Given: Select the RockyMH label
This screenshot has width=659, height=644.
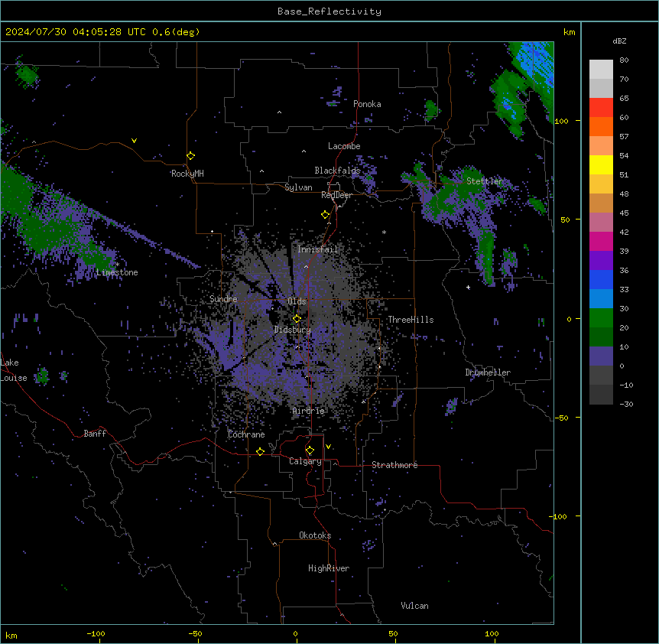Looking at the screenshot, I should pos(187,174).
